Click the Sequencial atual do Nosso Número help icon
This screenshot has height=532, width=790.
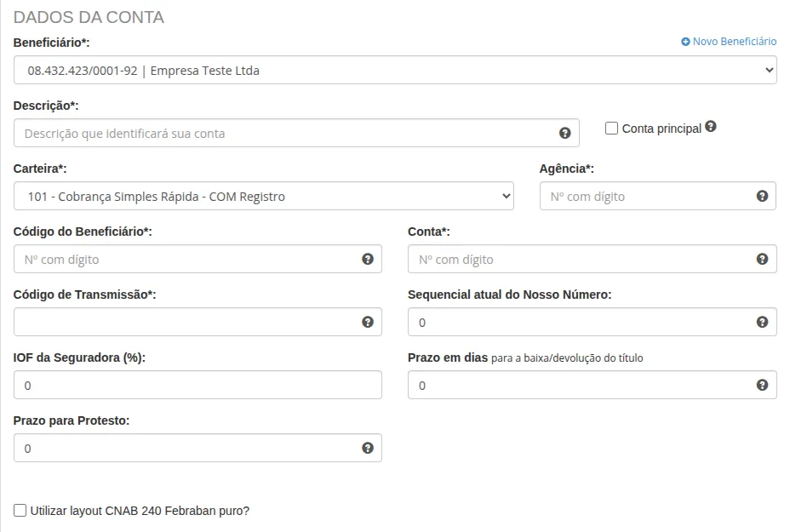tap(760, 322)
